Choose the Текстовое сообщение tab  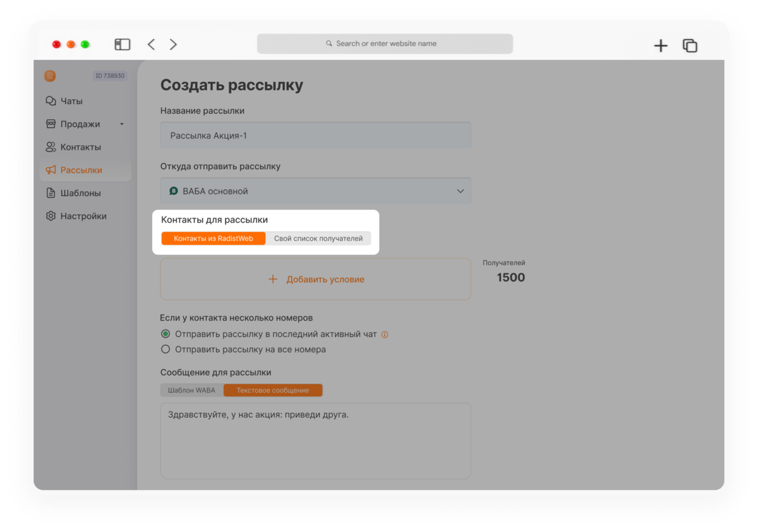273,390
